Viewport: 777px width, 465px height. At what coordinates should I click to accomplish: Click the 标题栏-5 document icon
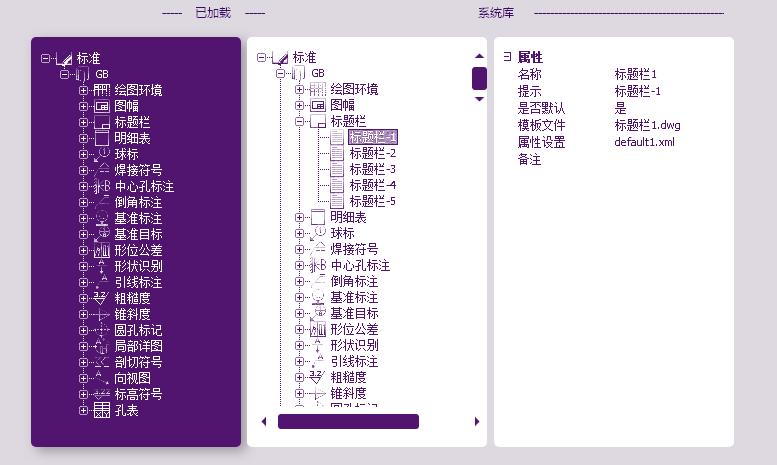tap(337, 201)
